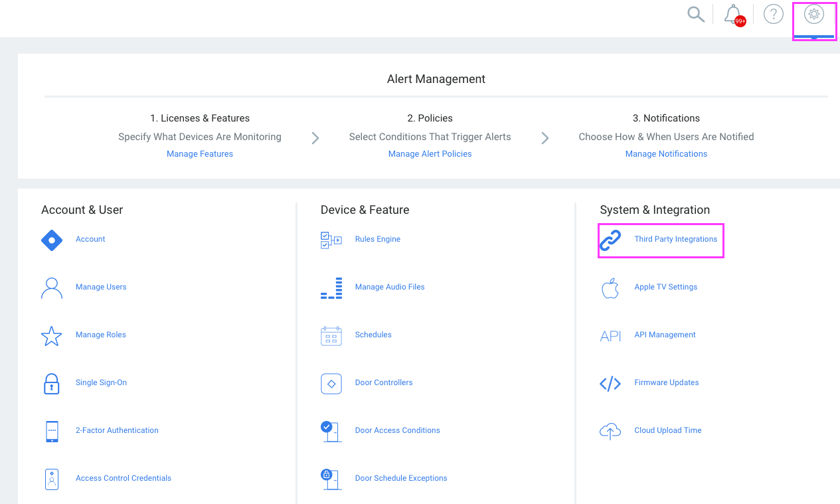
Task: Open Manage Alert Policies
Action: (430, 153)
